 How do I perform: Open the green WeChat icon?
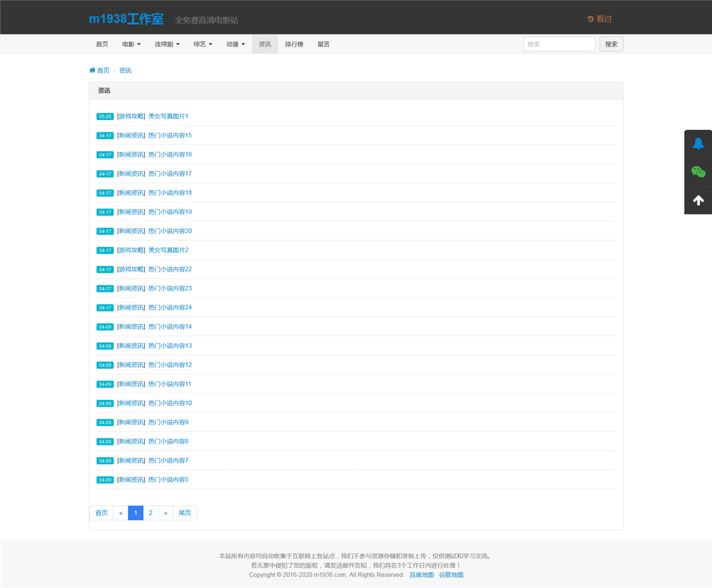tap(698, 172)
